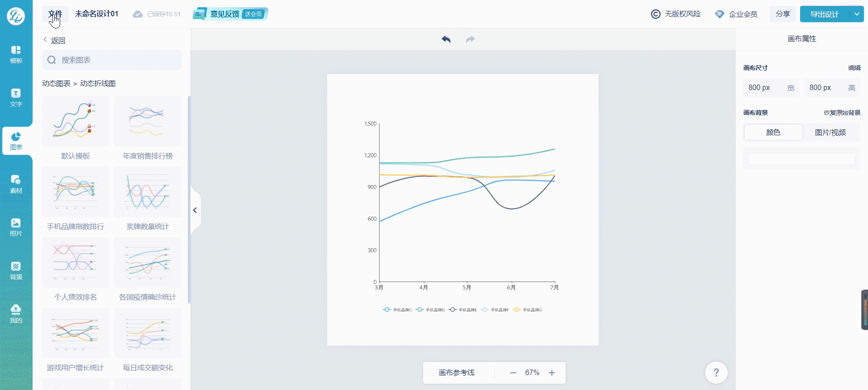The height and width of the screenshot is (390, 868).
Task: Open the 照片 photos panel
Action: point(16,227)
